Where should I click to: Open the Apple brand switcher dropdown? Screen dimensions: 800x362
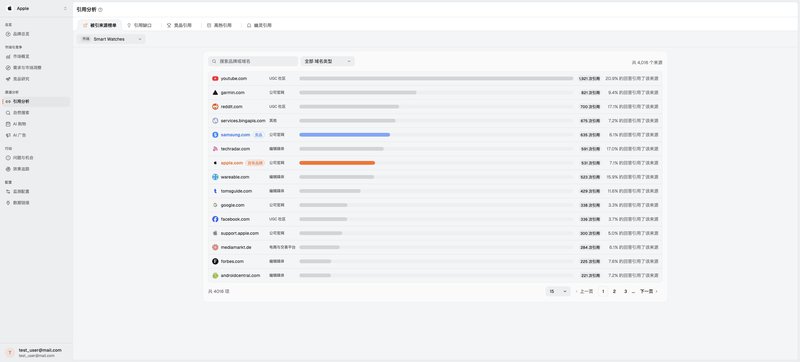[x=36, y=9]
